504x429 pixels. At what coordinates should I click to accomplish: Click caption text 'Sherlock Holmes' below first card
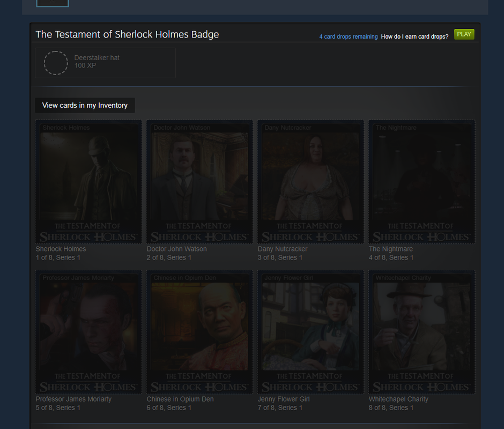click(61, 249)
